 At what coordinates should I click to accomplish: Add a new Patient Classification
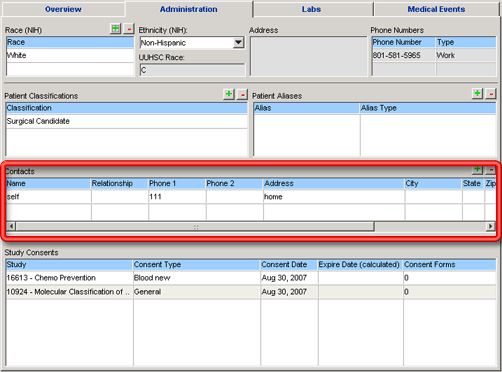pos(229,94)
